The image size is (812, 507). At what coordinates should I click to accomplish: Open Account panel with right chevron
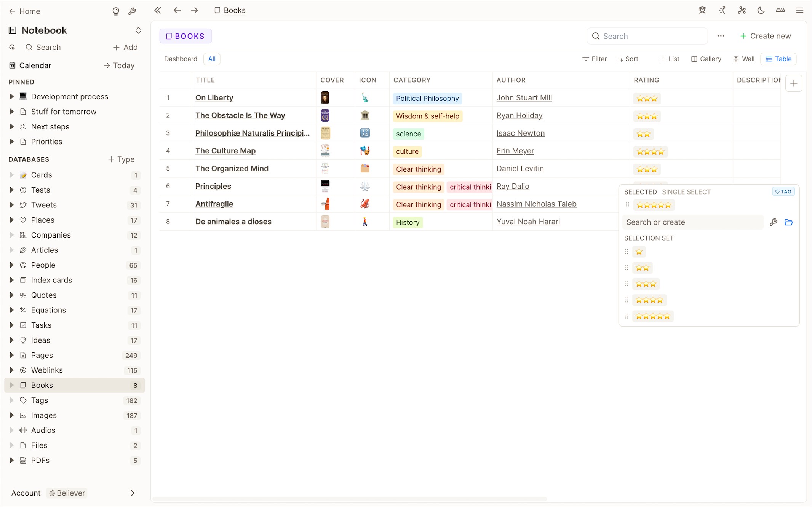(x=132, y=493)
